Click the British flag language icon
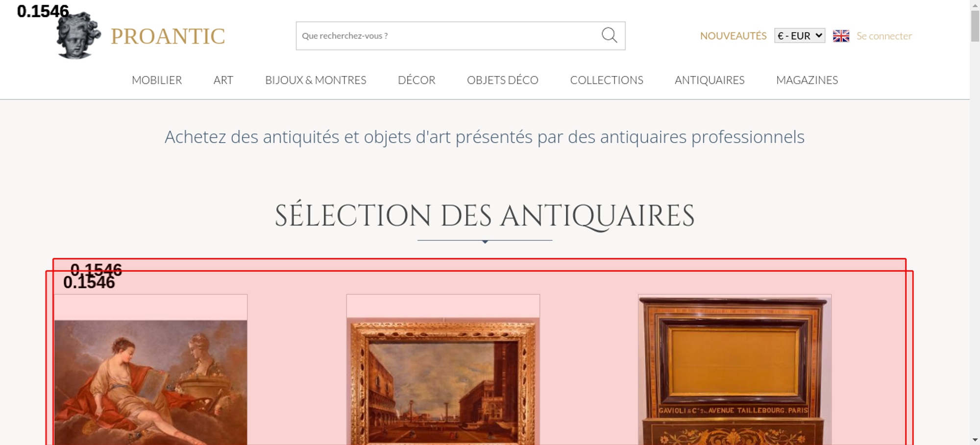Viewport: 980px width, 445px height. [x=841, y=36]
